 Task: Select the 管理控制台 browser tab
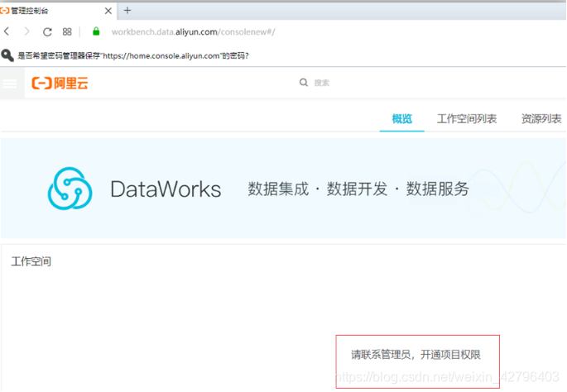(58, 11)
